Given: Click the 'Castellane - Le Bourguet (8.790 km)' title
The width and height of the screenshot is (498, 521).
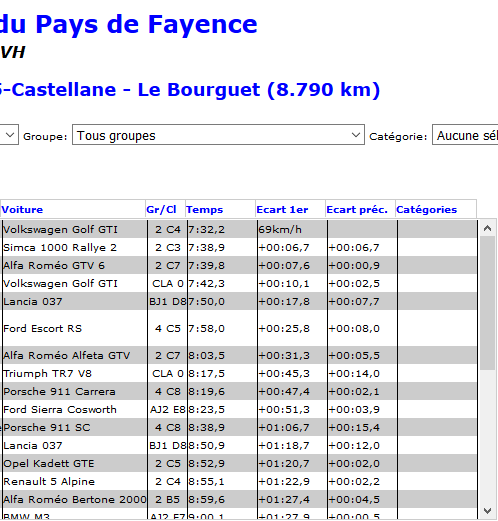Looking at the screenshot, I should click(x=196, y=90).
